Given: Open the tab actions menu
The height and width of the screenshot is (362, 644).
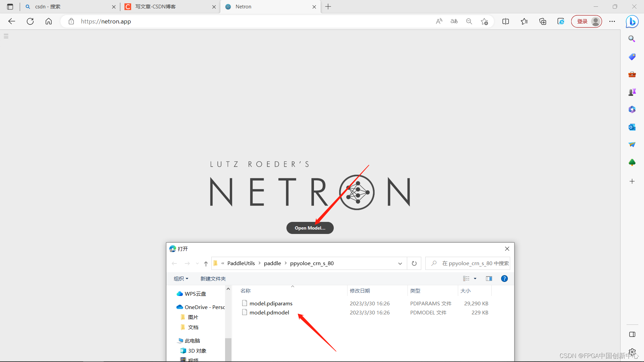Looking at the screenshot, I should 10,7.
